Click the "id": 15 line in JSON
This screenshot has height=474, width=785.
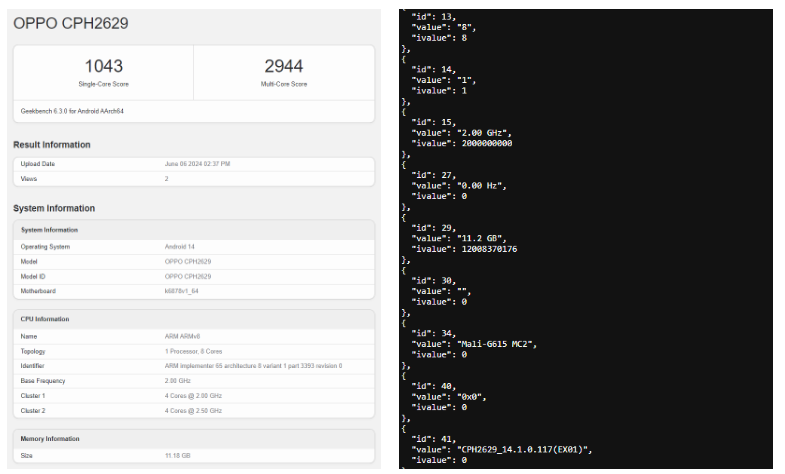coord(434,122)
